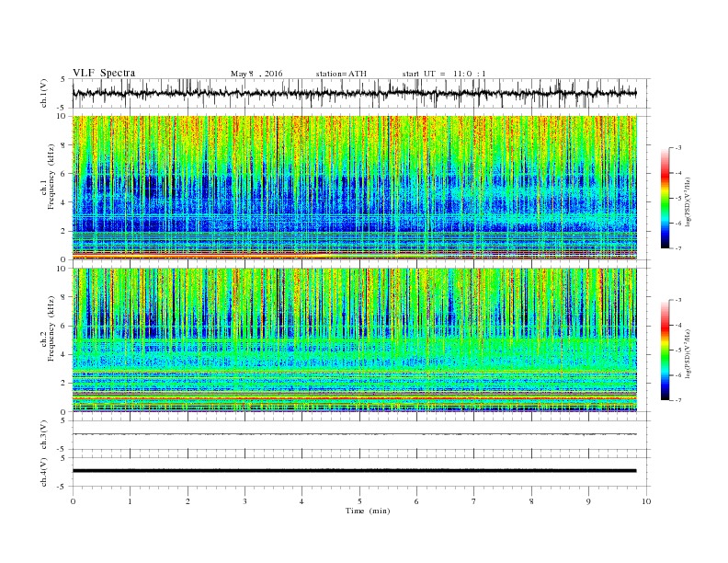This screenshot has width=728, height=563.
Task: Click the '5' tick on ch.1(V) axis
Action: pyautogui.click(x=63, y=79)
